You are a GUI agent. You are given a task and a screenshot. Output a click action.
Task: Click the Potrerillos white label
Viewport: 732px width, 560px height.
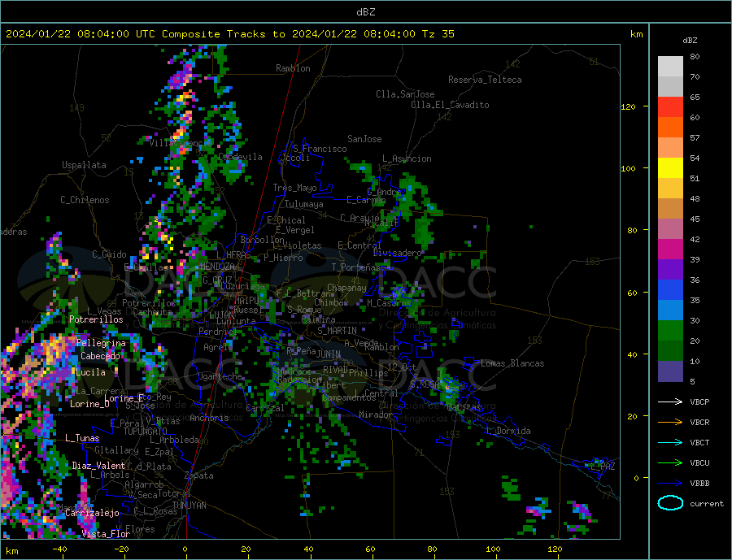tap(96, 319)
